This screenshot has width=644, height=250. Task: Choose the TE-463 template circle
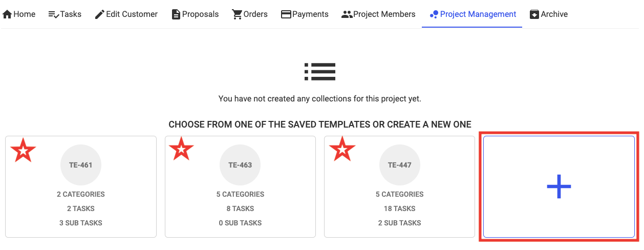tap(240, 165)
